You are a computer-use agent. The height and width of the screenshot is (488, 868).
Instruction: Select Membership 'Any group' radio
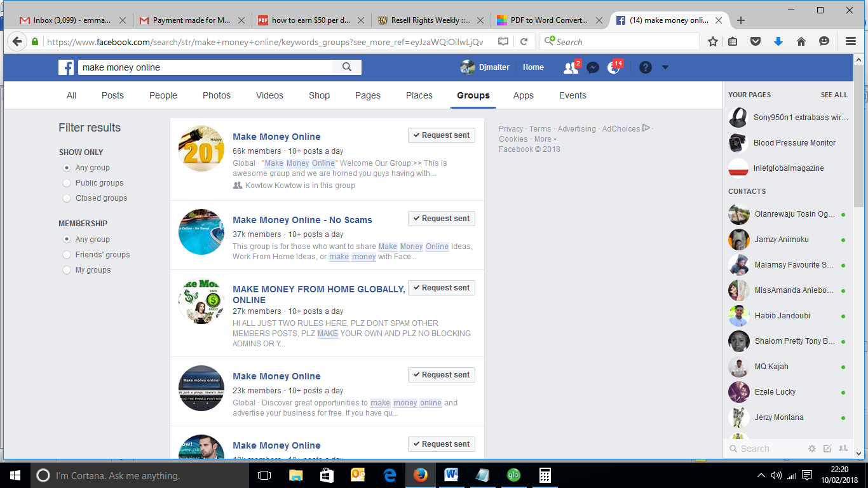[67, 240]
